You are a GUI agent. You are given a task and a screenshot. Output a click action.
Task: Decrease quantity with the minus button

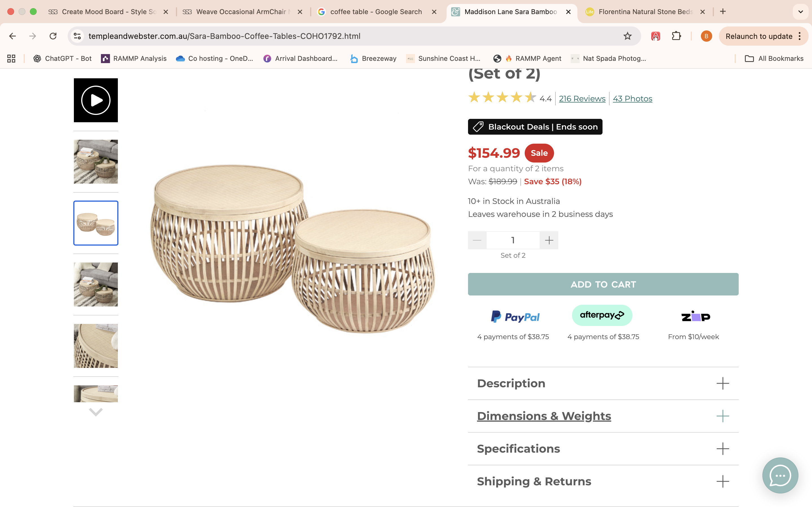(x=477, y=240)
